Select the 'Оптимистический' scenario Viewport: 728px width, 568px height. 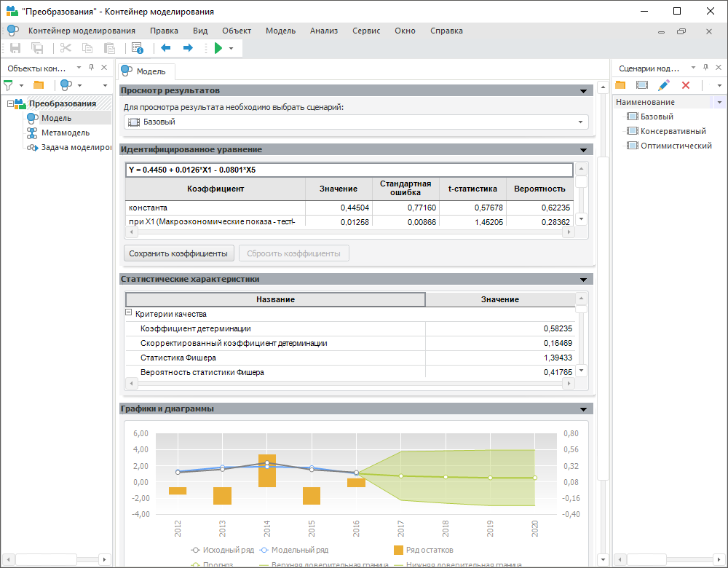[x=676, y=146]
